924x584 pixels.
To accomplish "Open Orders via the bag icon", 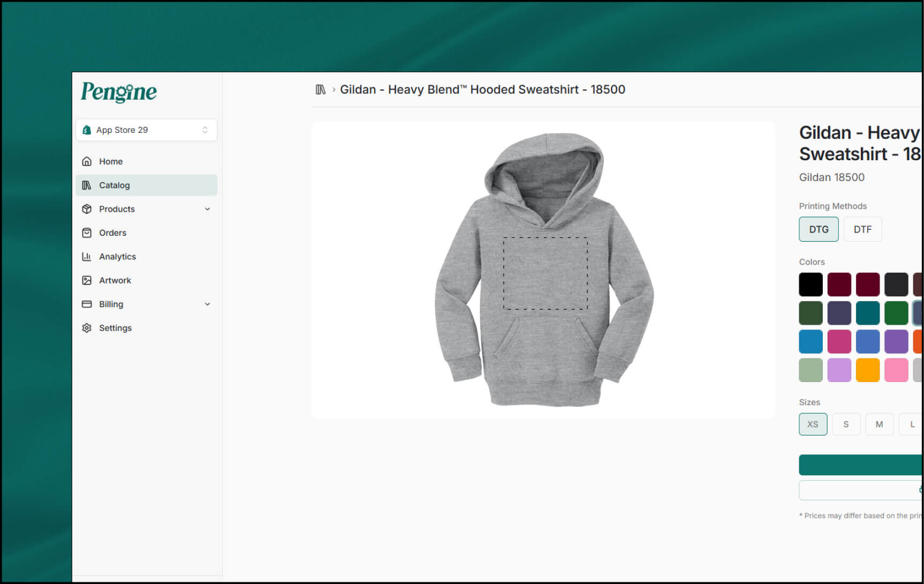I will pos(87,233).
